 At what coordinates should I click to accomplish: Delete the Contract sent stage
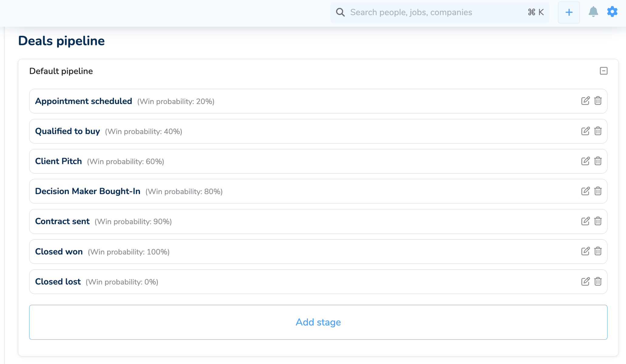click(x=598, y=221)
